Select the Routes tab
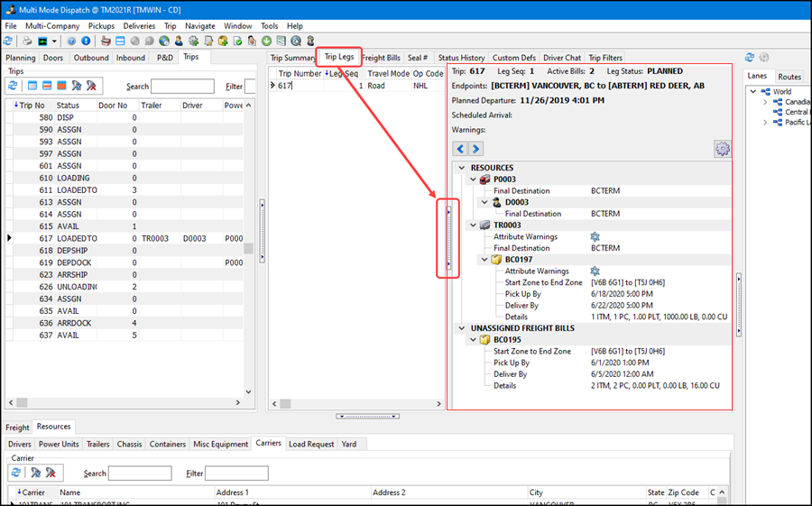 click(x=789, y=77)
